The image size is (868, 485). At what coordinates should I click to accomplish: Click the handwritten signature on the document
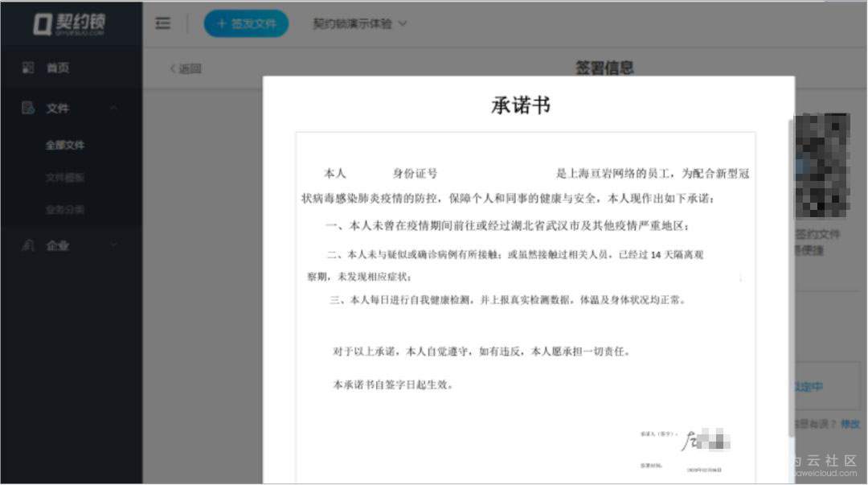coord(706,440)
